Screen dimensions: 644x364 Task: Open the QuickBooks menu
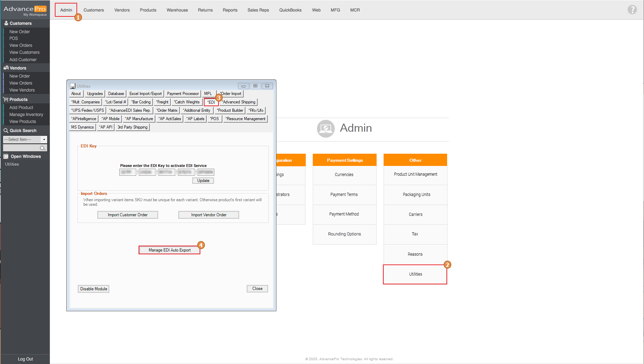290,10
